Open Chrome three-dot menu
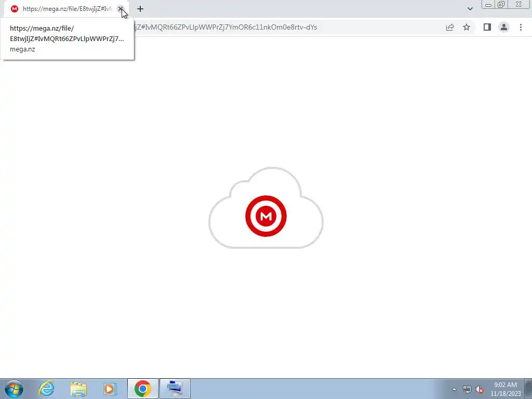 tap(521, 27)
